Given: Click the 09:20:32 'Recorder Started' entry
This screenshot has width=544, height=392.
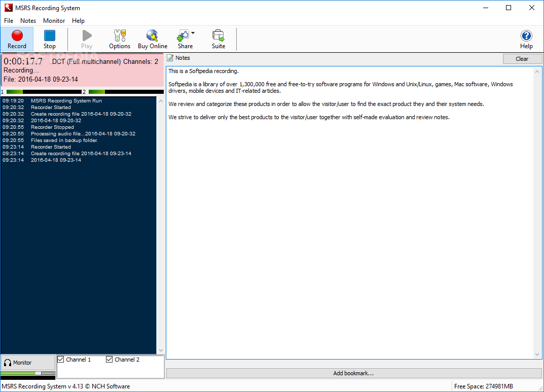Looking at the screenshot, I should click(x=51, y=107).
